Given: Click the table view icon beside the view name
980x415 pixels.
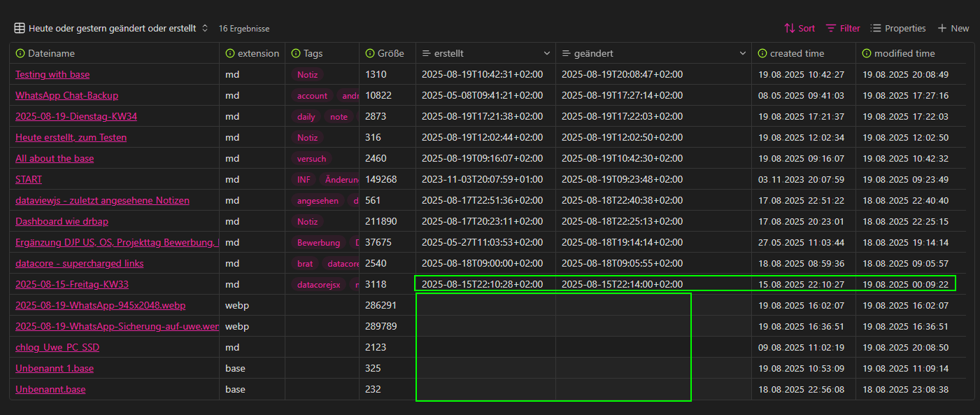Looking at the screenshot, I should (x=20, y=29).
